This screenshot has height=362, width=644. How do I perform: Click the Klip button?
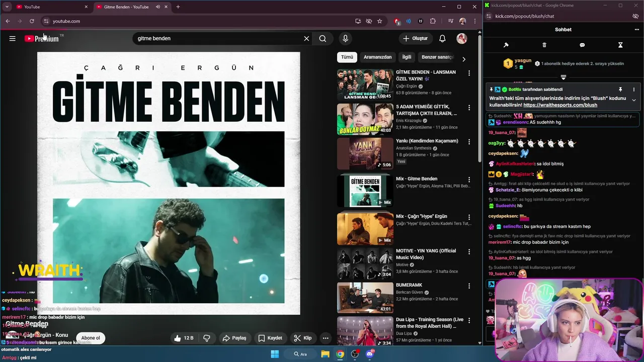tap(303, 338)
